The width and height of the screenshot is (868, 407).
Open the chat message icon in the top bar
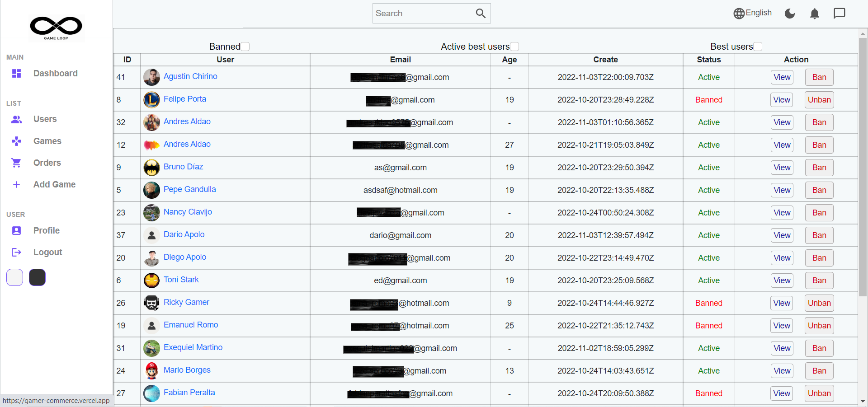[x=839, y=14]
